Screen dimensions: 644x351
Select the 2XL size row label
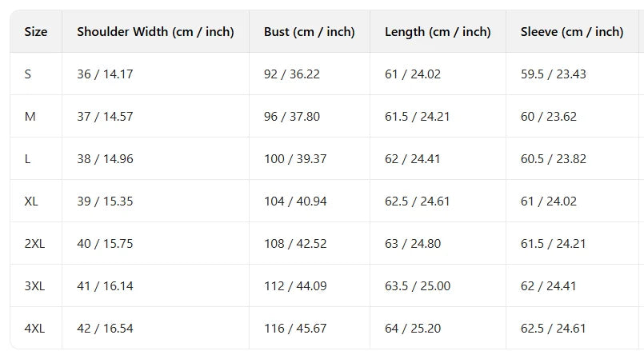click(34, 244)
